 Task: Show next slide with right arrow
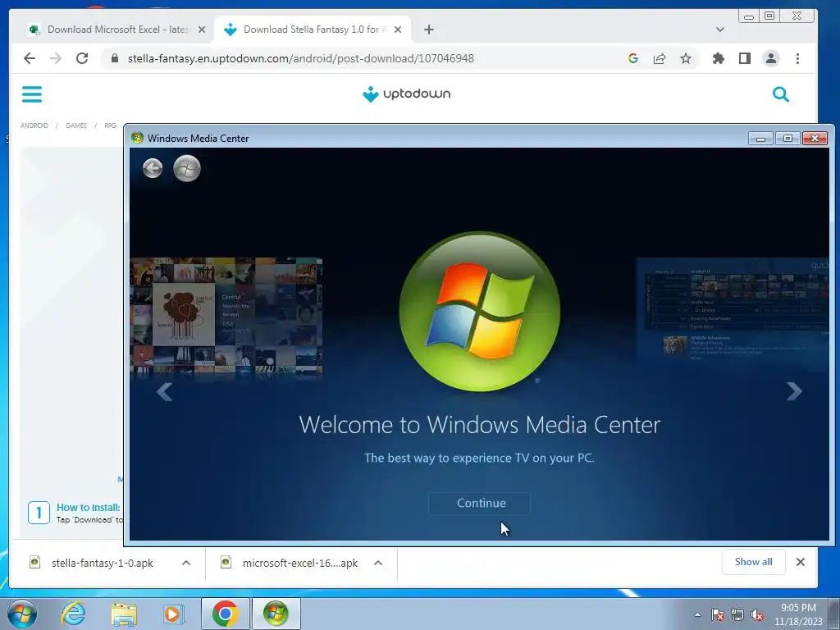794,391
